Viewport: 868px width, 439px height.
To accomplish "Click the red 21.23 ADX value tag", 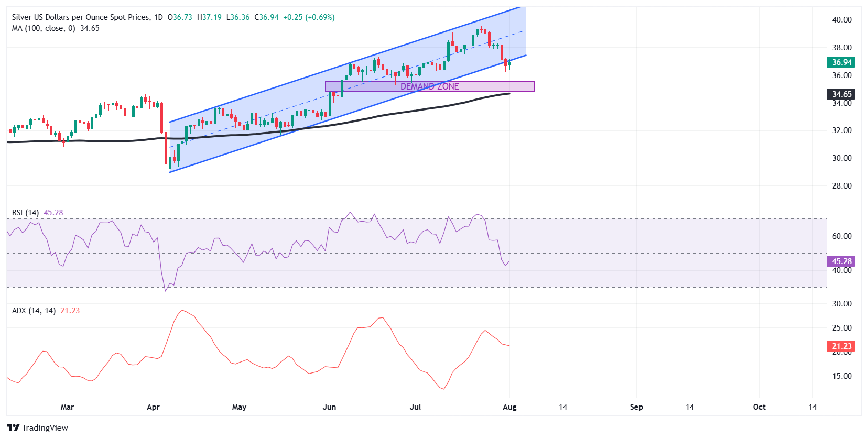I will [x=841, y=346].
